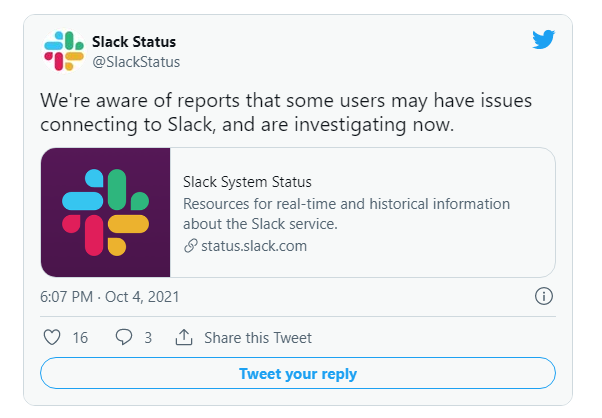The image size is (602, 418).
Task: Click the @SlackStatus handle
Action: click(x=136, y=62)
